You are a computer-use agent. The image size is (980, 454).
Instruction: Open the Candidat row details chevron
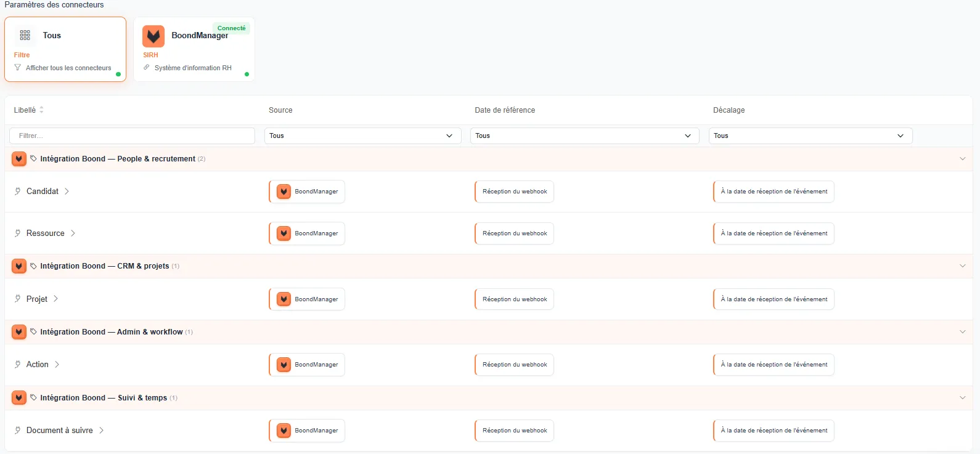click(x=67, y=192)
